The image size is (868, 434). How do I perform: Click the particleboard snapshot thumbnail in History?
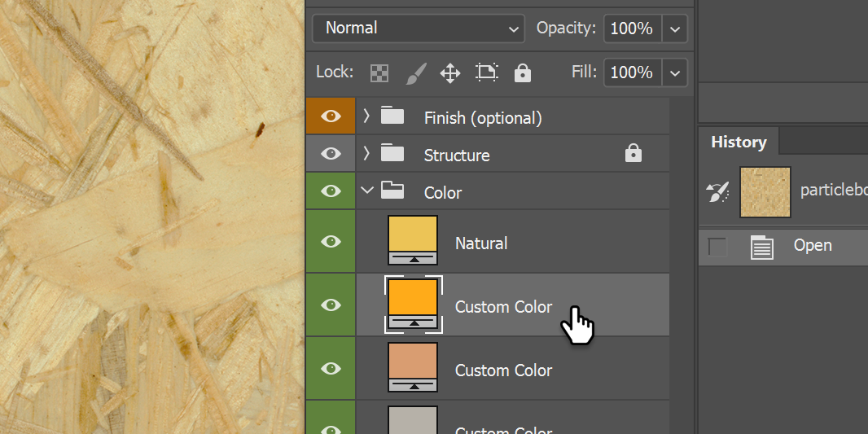pyautogui.click(x=765, y=192)
